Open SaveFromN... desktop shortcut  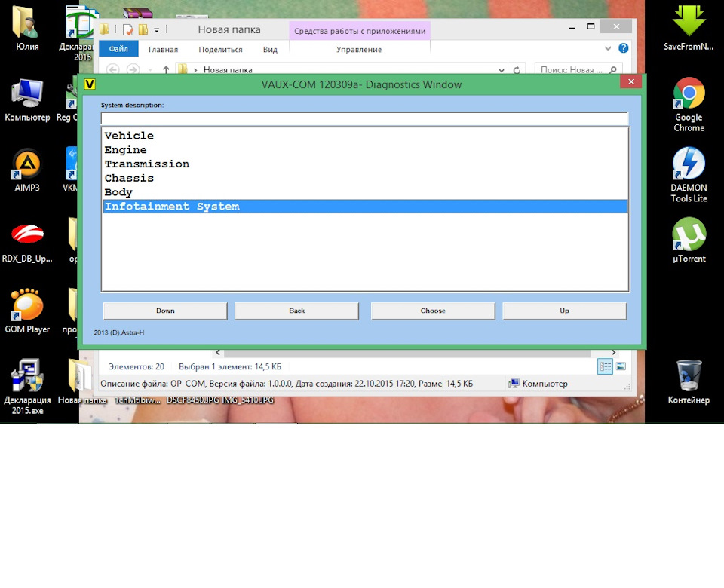pyautogui.click(x=689, y=28)
